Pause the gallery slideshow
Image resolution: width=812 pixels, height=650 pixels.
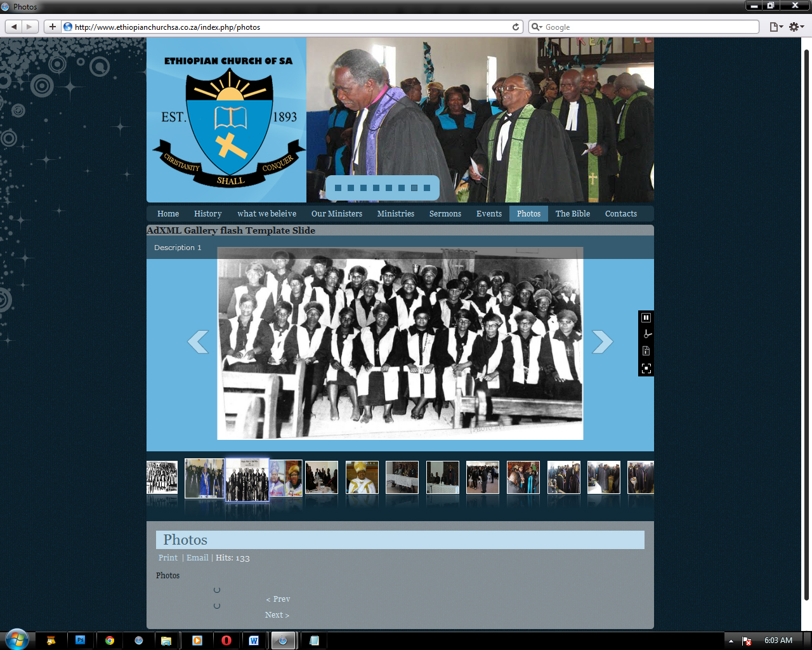646,317
